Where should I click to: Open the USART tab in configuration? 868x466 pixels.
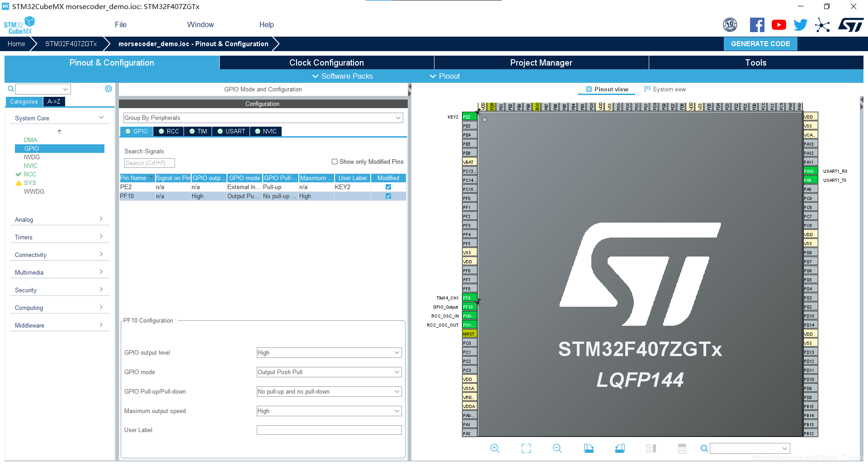pyautogui.click(x=231, y=131)
